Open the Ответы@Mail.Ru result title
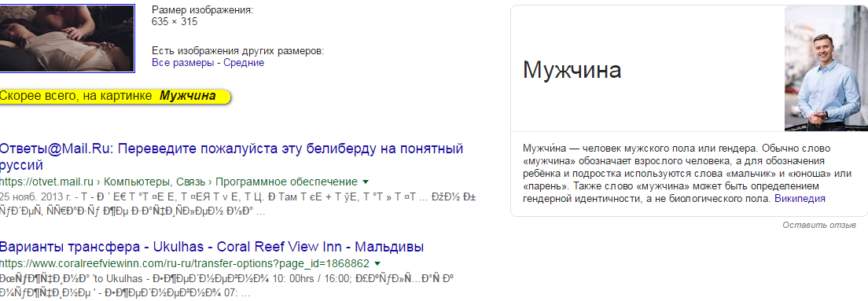This screenshot has height=301, width=868. [231, 157]
